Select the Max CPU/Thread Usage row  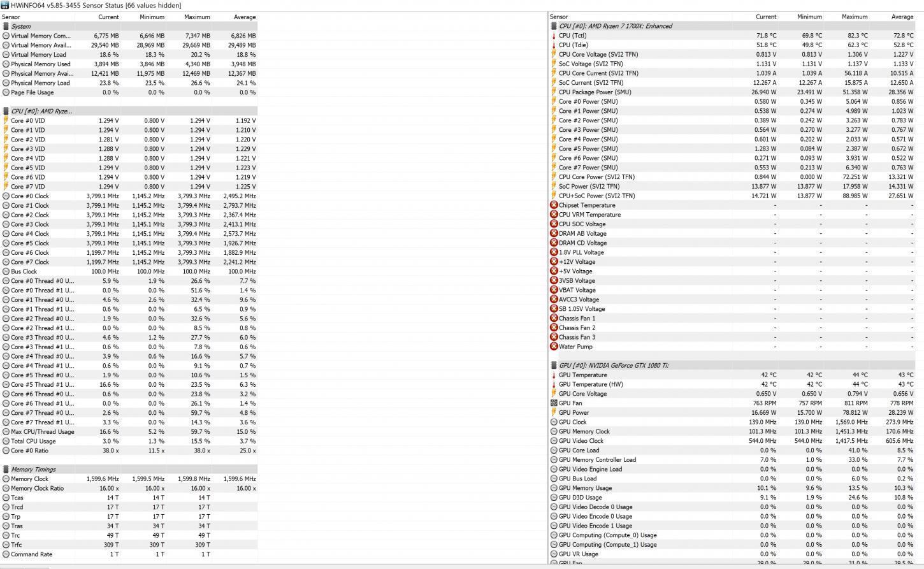coord(129,431)
